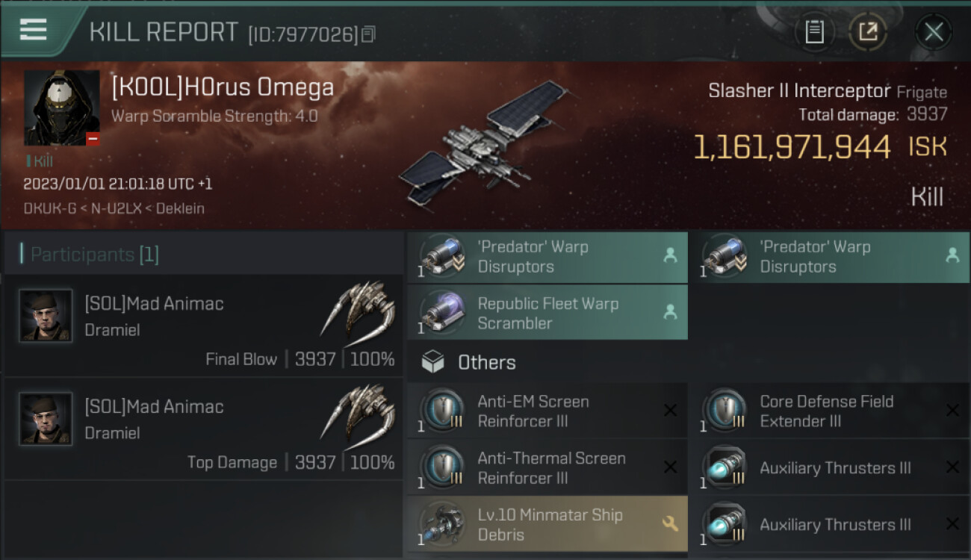Select Anti-EM Screen Reinforcer III item
The width and height of the screenshot is (971, 560).
(547, 411)
